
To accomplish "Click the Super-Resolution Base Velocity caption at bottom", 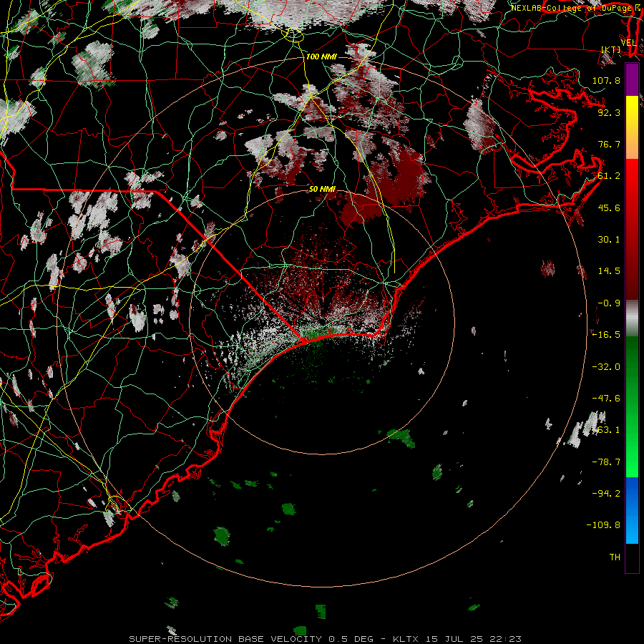I will [326, 639].
